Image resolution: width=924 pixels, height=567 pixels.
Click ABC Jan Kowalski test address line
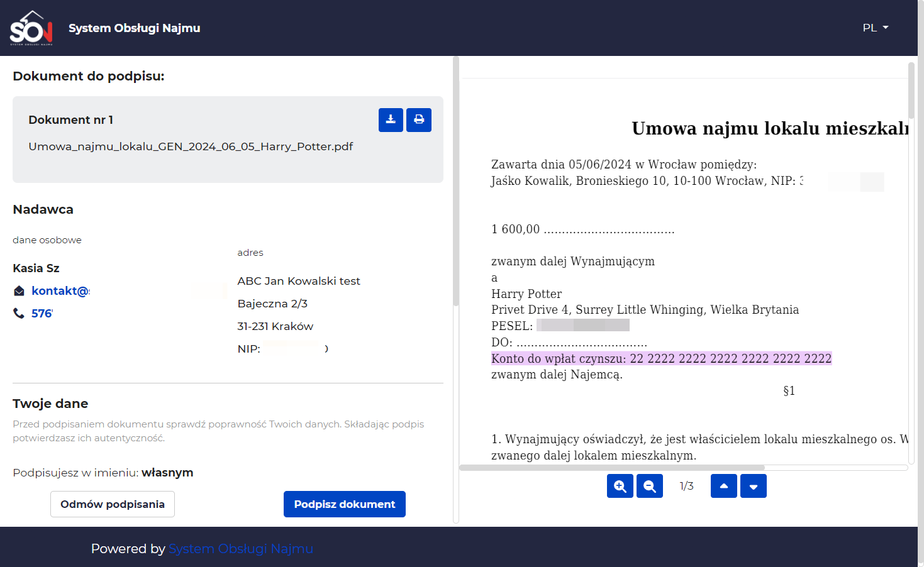(x=299, y=281)
